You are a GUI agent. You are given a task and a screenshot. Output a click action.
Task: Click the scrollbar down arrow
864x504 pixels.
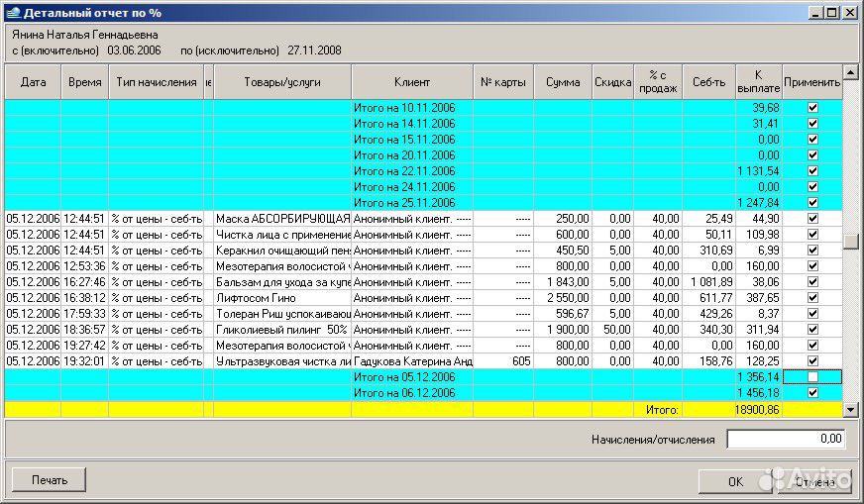click(x=850, y=409)
